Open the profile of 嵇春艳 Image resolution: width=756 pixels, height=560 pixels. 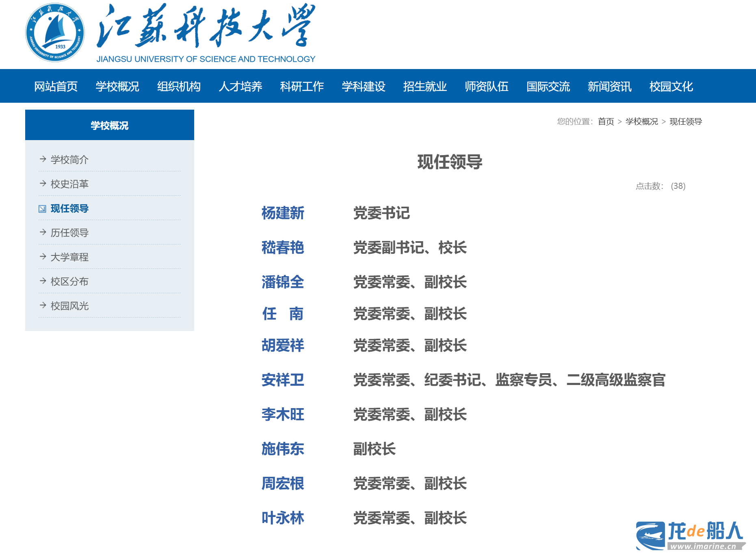[283, 248]
